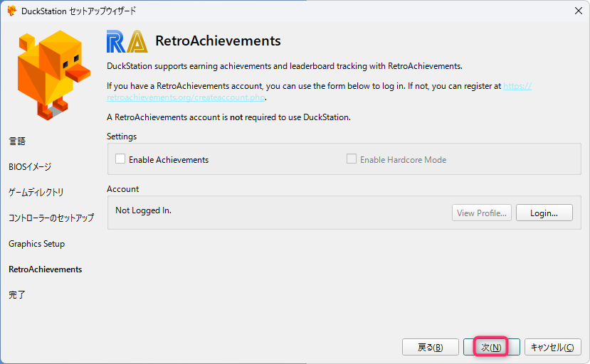Enable Achievements checkbox
Screen dimensions: 590x364
pos(120,160)
